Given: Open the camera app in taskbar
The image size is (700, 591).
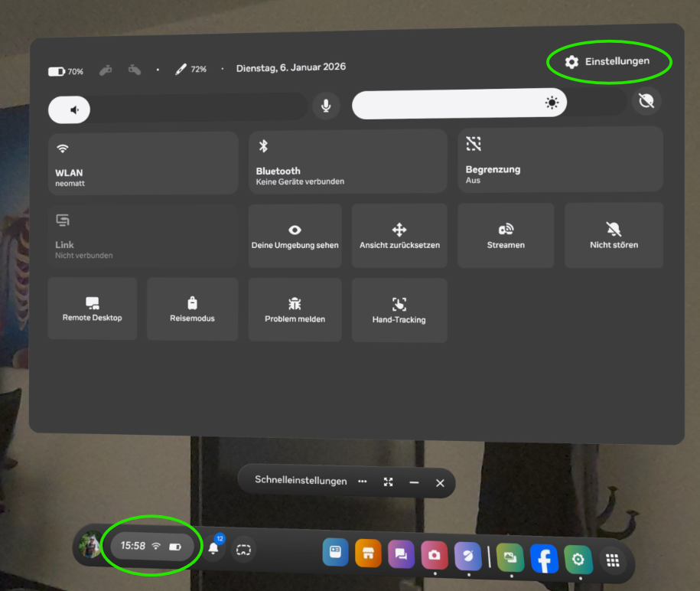Looking at the screenshot, I should 434,555.
